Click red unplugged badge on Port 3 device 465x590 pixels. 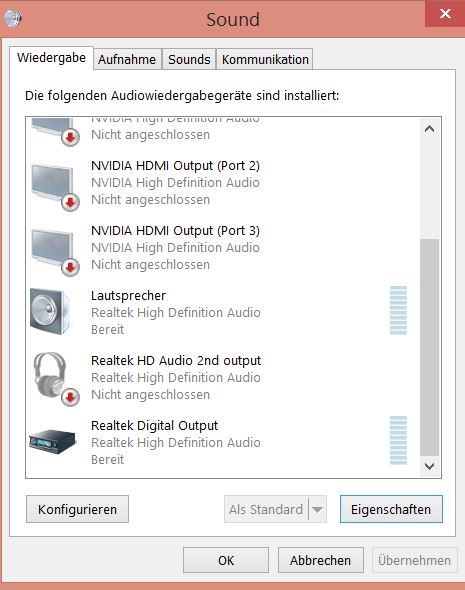point(70,268)
